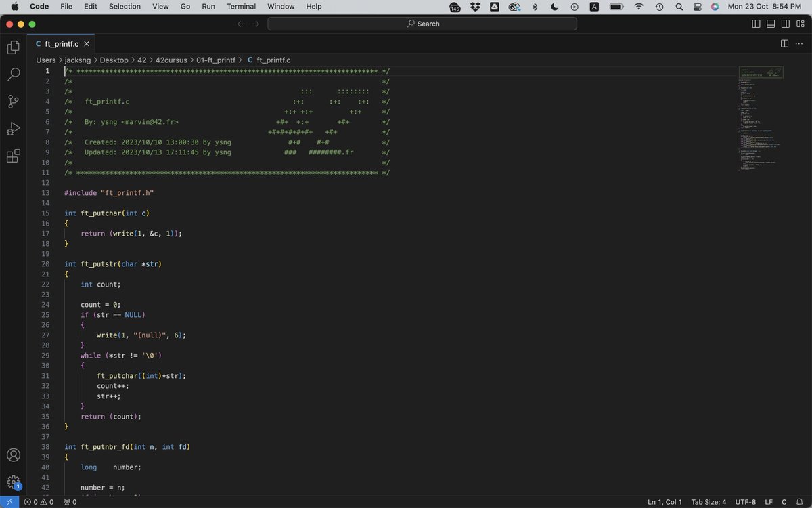Image resolution: width=812 pixels, height=508 pixels.
Task: Open the Search view in activity bar
Action: pyautogui.click(x=13, y=75)
